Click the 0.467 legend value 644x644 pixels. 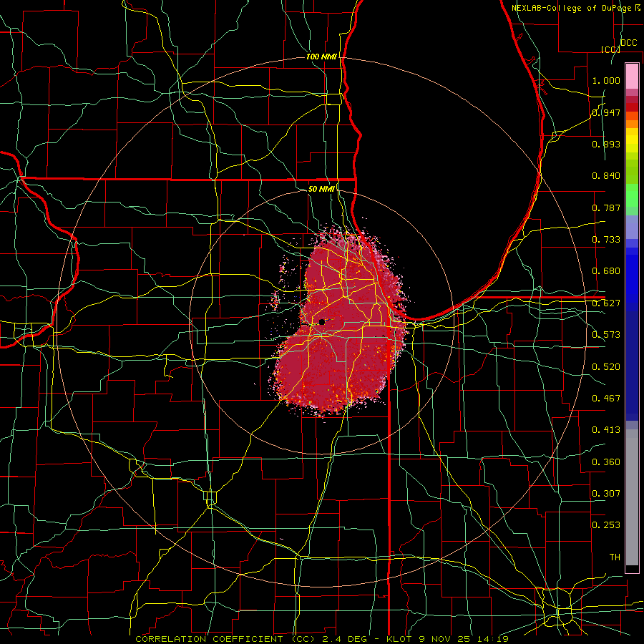(606, 399)
